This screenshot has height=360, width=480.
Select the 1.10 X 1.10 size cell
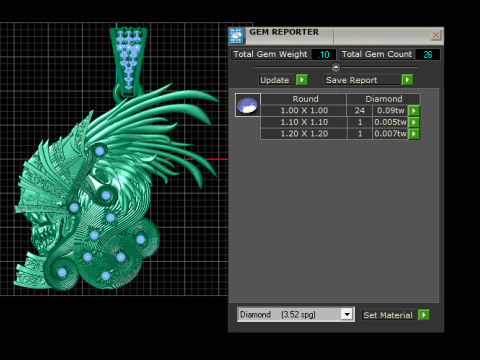click(304, 122)
